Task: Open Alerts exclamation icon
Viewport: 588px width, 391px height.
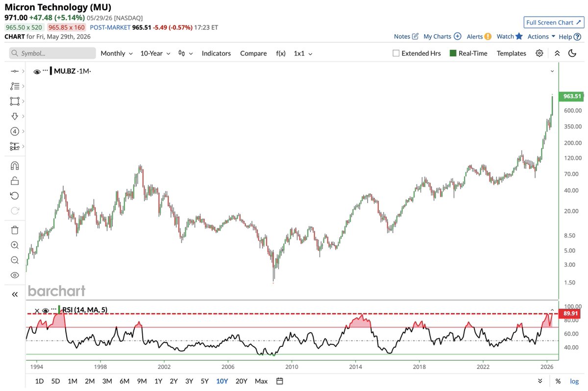Action: [488, 36]
